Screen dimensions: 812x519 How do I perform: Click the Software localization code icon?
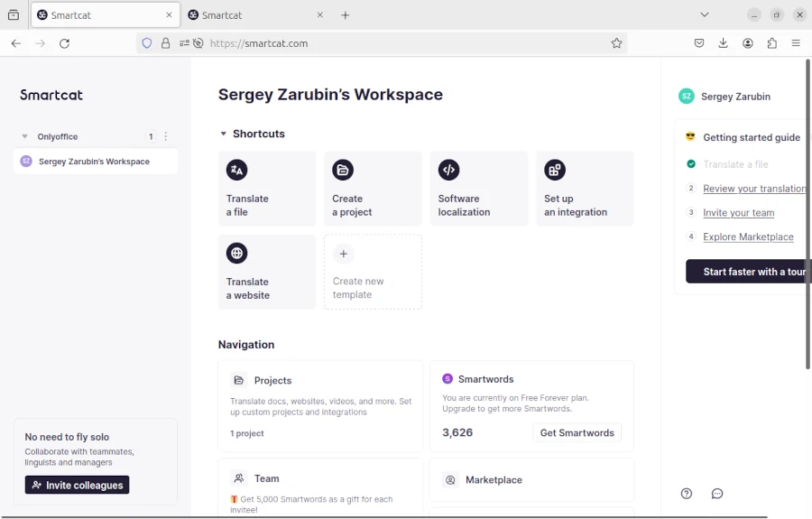tap(449, 170)
